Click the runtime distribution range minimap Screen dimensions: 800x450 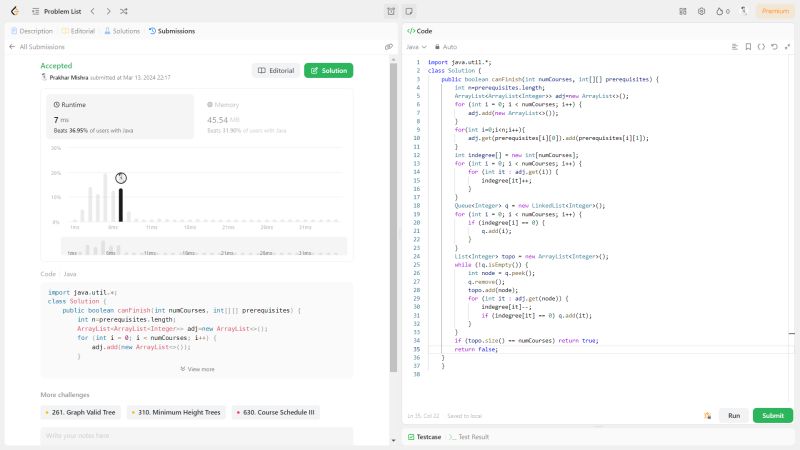tap(204, 246)
